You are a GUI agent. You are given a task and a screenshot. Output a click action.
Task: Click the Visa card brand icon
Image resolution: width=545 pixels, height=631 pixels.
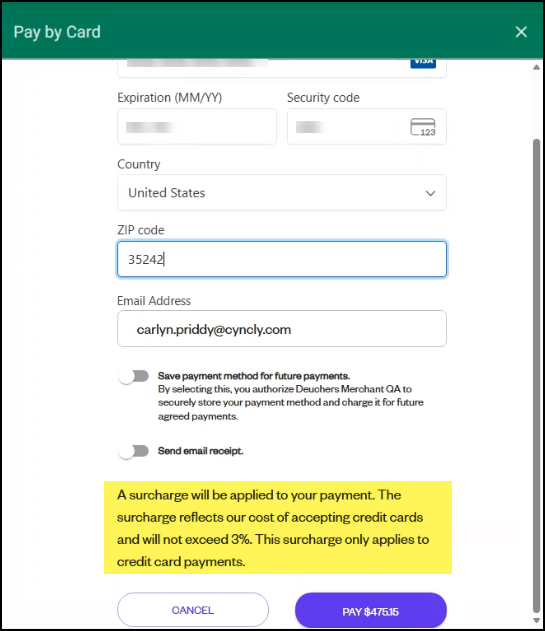coord(423,63)
